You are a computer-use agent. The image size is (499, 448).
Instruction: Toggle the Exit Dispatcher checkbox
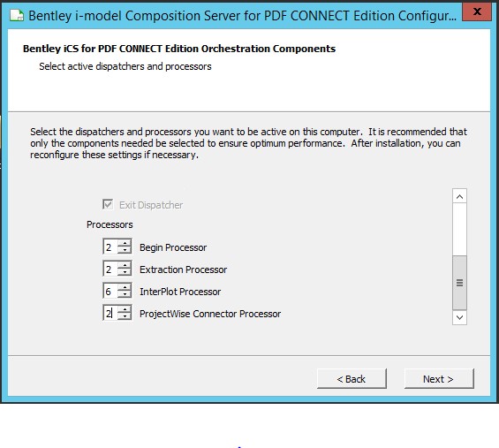tap(108, 204)
